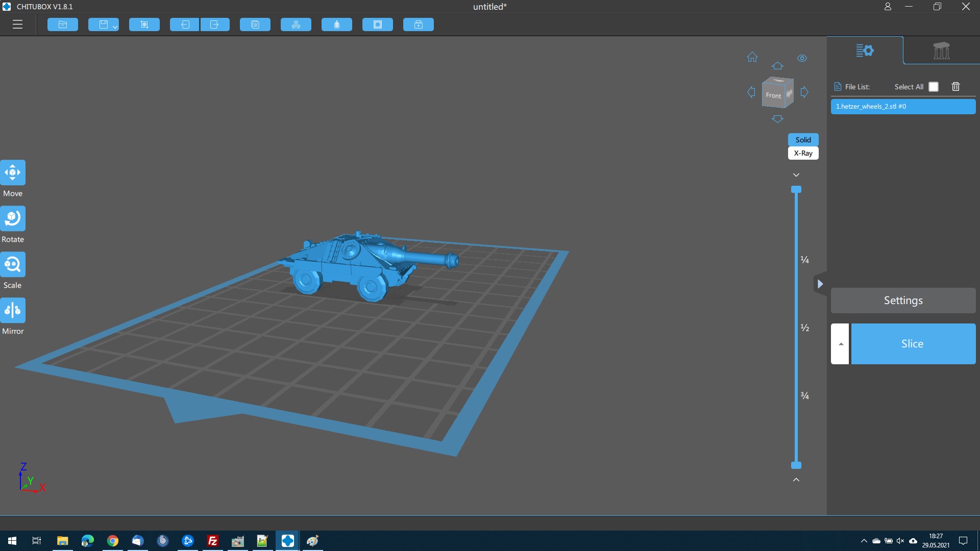The height and width of the screenshot is (551, 980).
Task: Select the Scale tool
Action: 13,265
